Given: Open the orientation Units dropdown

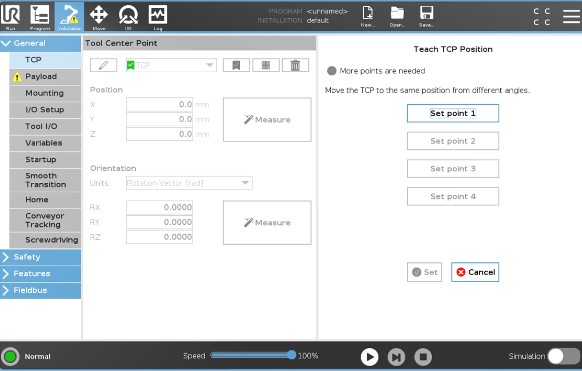Looking at the screenshot, I should click(189, 183).
